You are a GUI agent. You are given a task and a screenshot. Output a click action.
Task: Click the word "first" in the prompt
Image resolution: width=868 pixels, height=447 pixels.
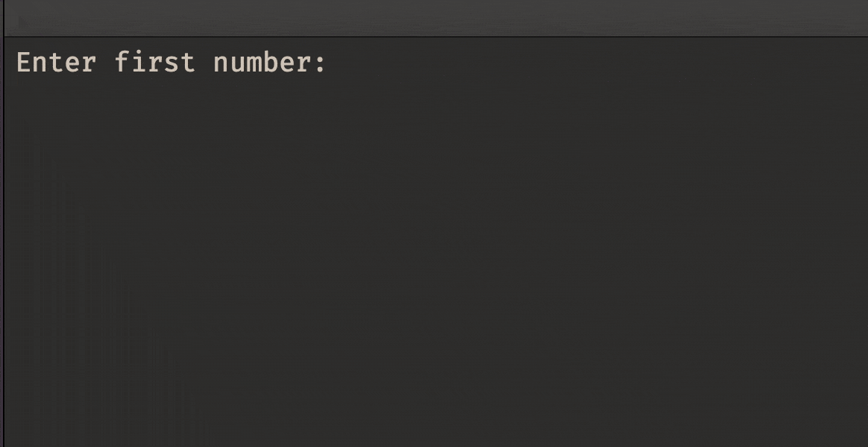tap(154, 63)
